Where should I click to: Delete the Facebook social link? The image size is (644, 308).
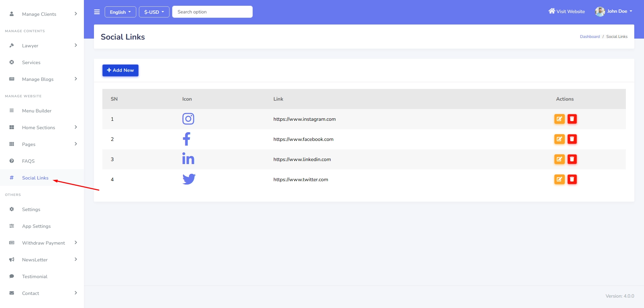point(572,139)
